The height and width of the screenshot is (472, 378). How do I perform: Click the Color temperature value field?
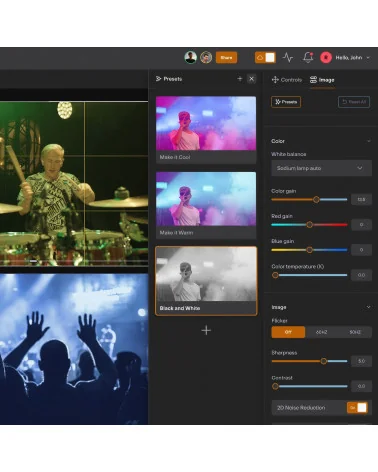pos(361,275)
